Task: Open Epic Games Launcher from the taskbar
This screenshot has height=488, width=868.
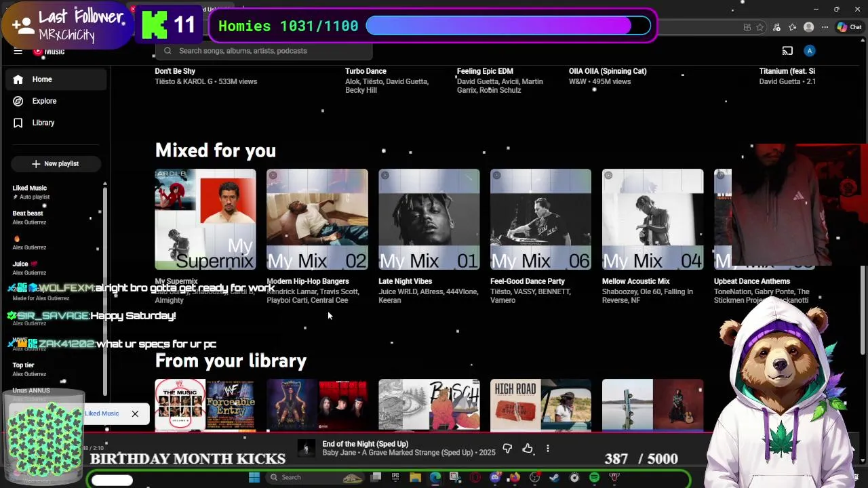Action: pyautogui.click(x=395, y=477)
